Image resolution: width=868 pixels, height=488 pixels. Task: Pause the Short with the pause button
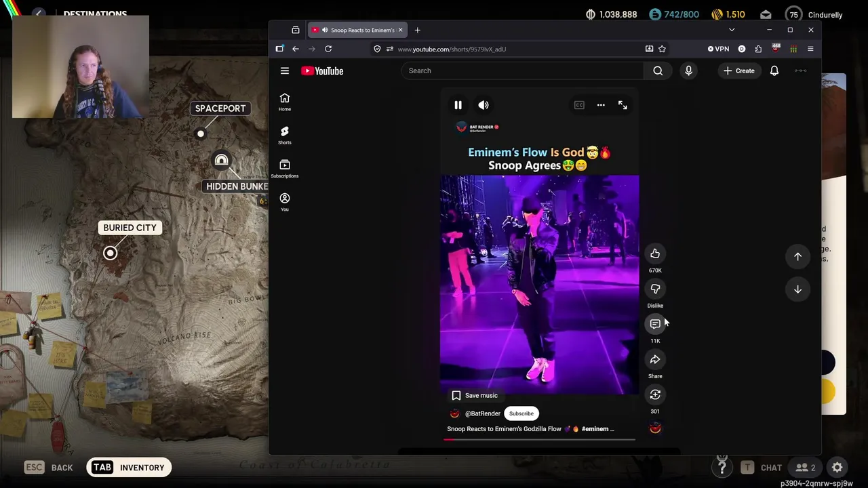coord(458,105)
